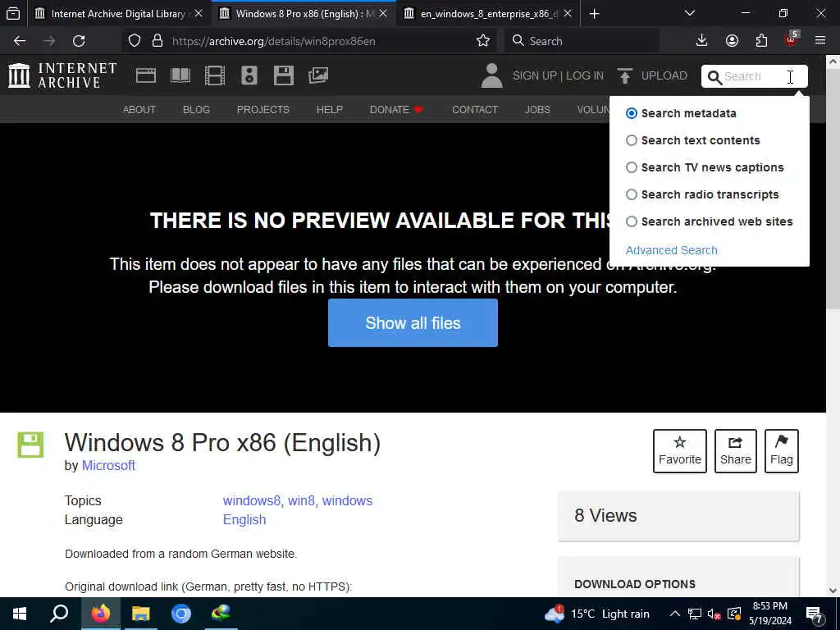Open the JOBS menu item
Screen dimensions: 840x630
pos(537,110)
